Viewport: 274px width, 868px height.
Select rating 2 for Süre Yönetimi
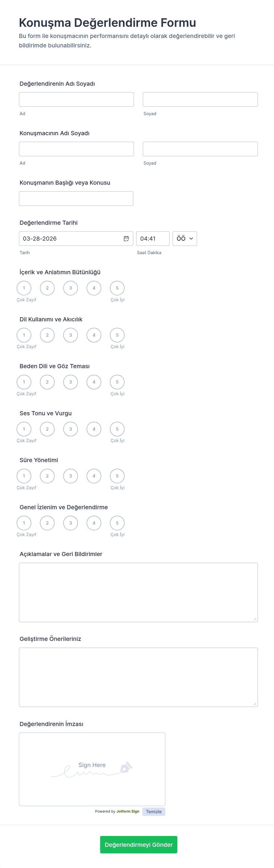47,476
